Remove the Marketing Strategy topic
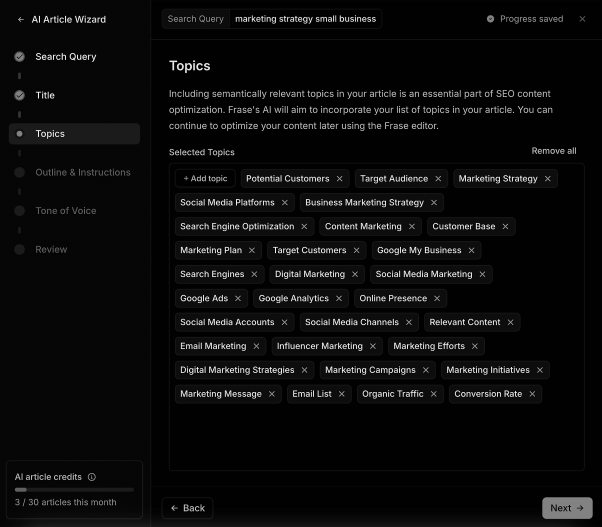Viewport: 602px width, 527px height. coord(547,179)
